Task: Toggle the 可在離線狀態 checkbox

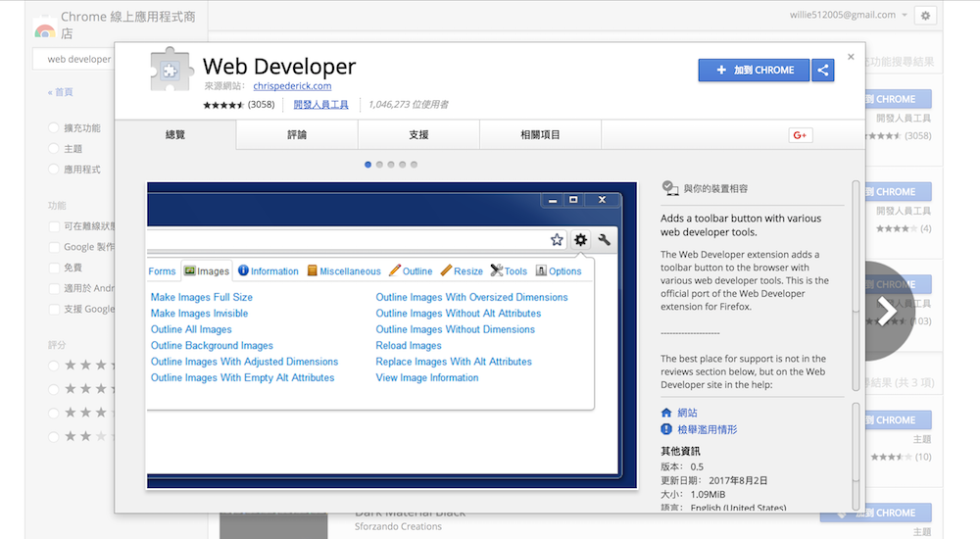Action: point(54,226)
